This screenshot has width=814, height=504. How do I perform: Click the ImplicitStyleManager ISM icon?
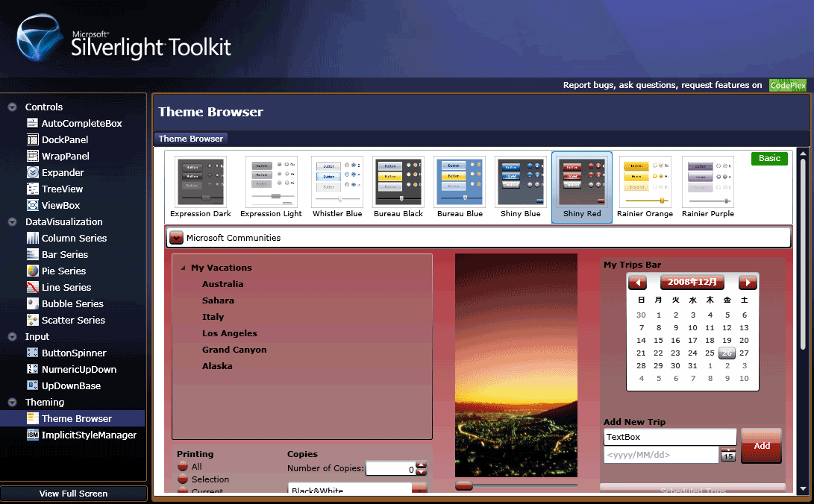click(32, 435)
